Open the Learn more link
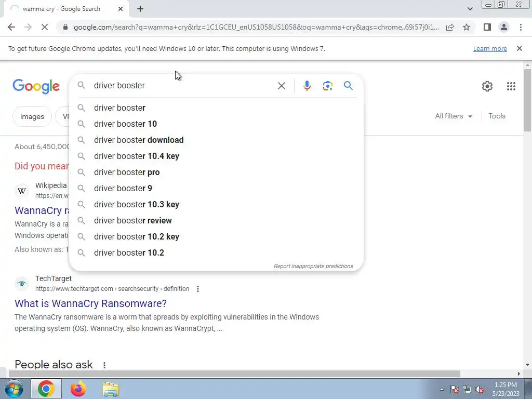 [x=490, y=48]
